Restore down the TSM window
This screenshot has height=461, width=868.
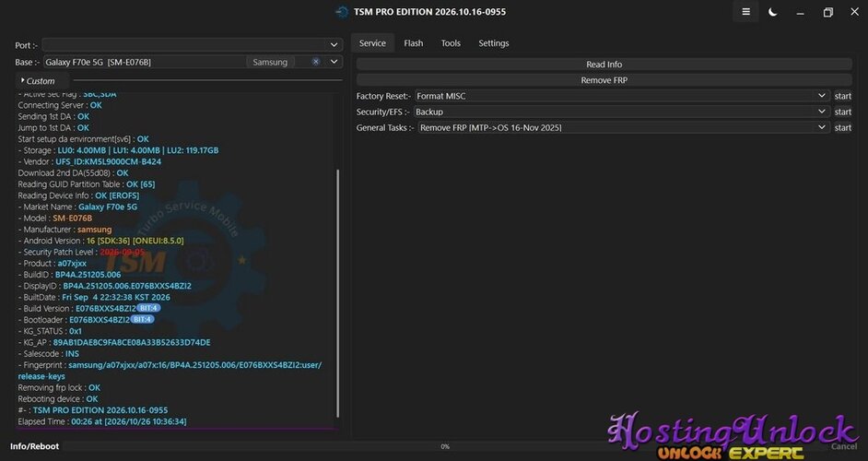[828, 12]
